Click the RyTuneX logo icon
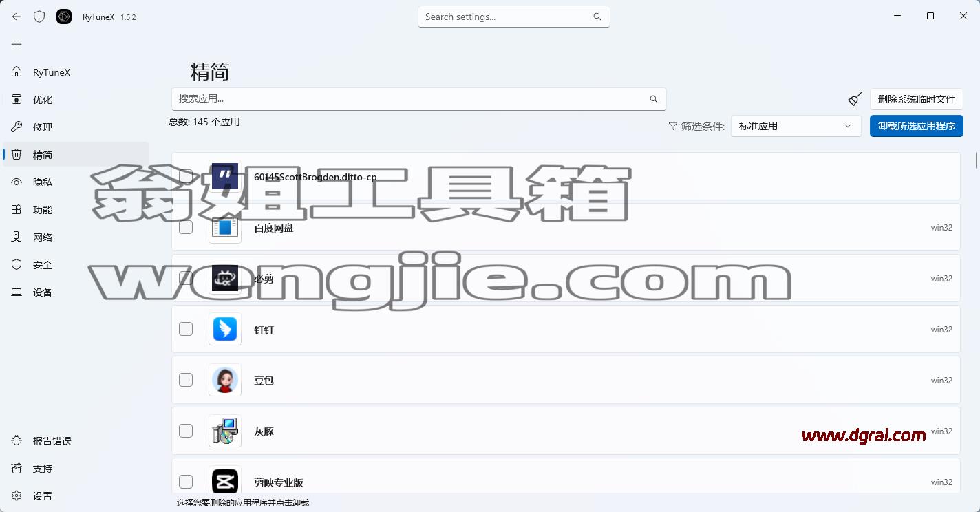The image size is (980, 512). click(64, 17)
